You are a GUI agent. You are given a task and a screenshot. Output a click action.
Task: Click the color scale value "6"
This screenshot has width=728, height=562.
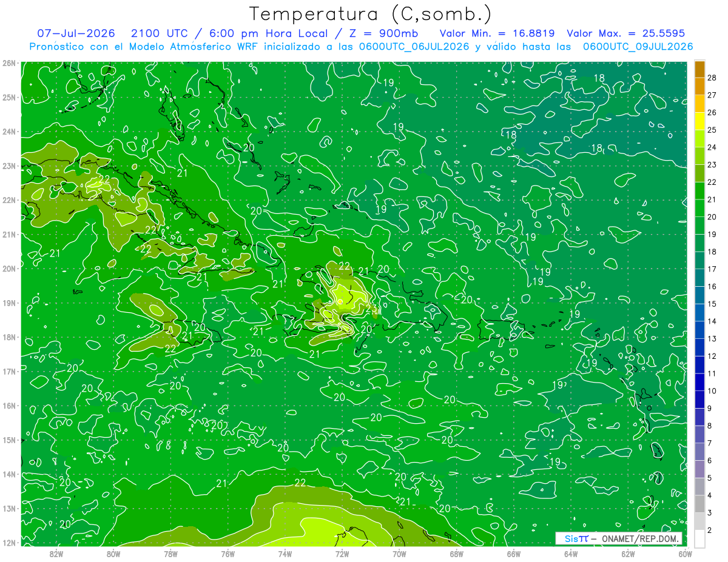point(710,461)
